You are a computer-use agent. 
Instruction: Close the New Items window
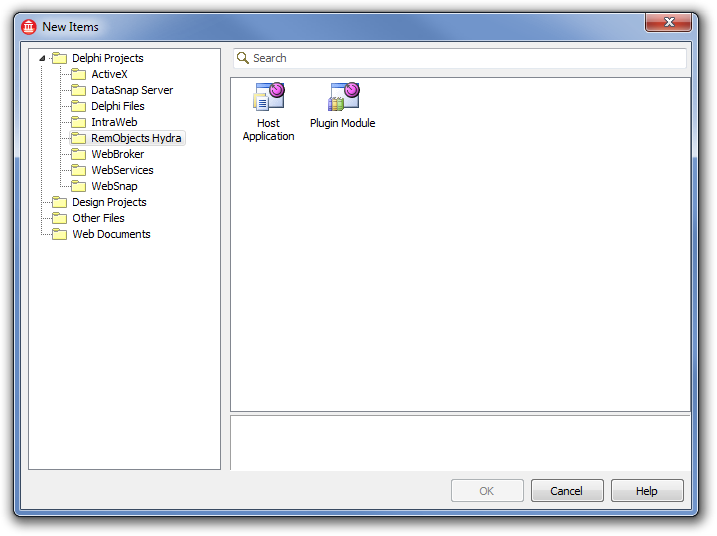[669, 22]
